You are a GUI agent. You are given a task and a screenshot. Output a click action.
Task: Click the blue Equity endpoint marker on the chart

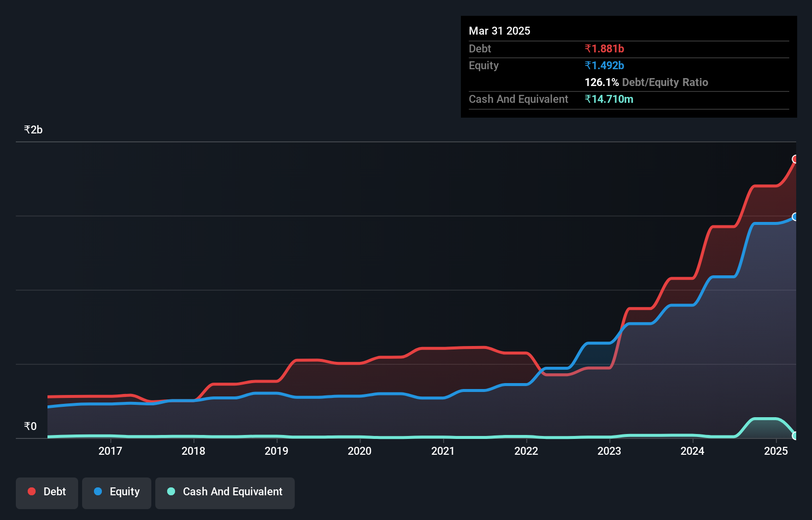click(795, 217)
